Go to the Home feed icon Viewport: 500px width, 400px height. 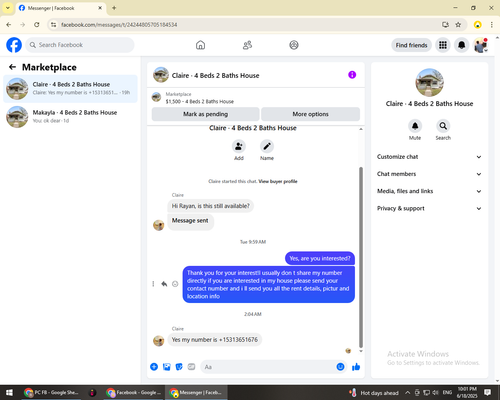coord(200,45)
